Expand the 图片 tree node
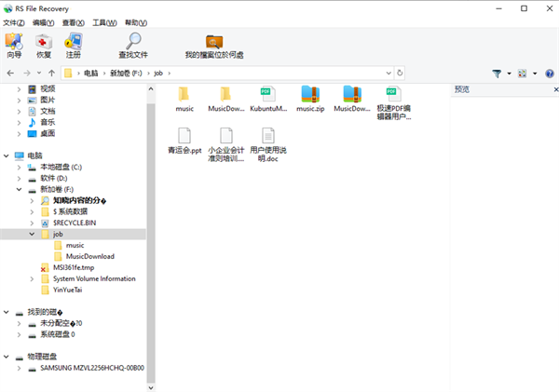This screenshot has width=559, height=392. (x=20, y=101)
